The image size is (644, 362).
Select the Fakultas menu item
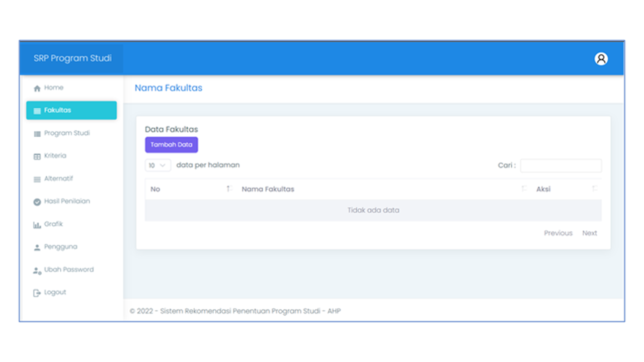click(x=71, y=111)
